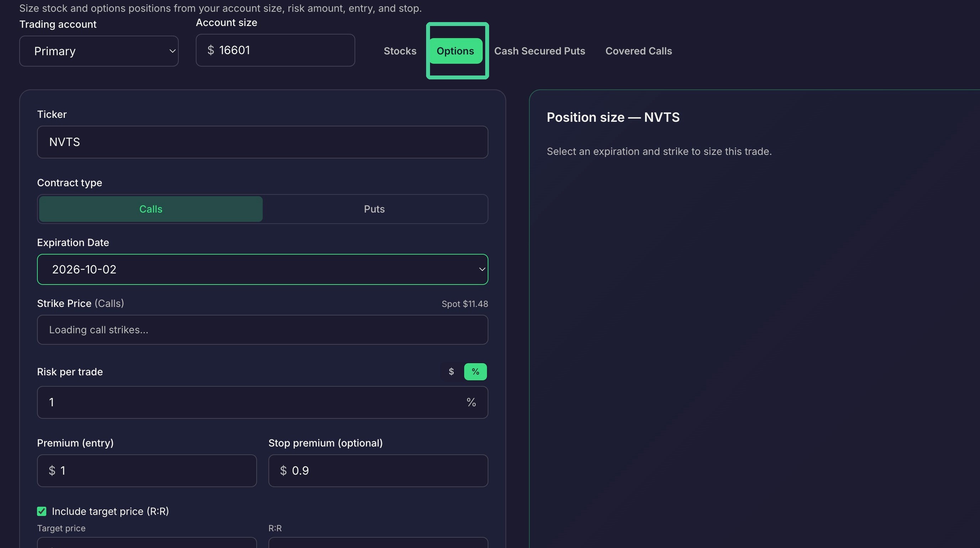
Task: Open the Cash Secured Puts tab
Action: pyautogui.click(x=539, y=51)
